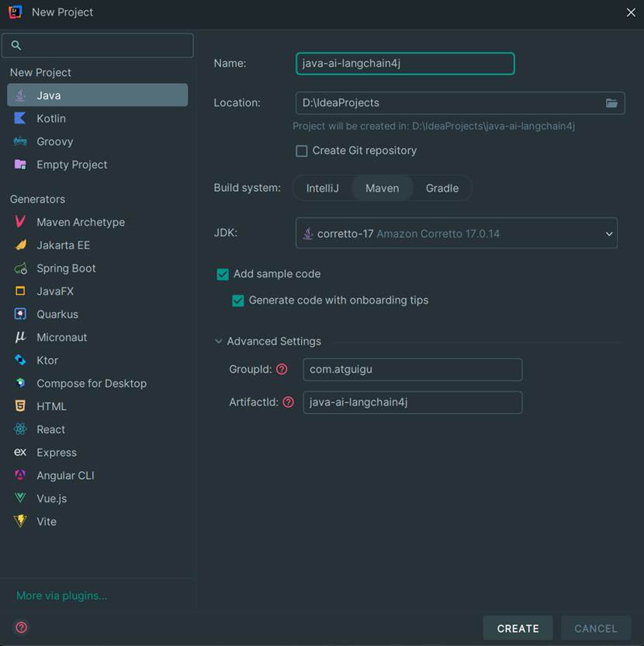Close the New Project dialog

[631, 12]
